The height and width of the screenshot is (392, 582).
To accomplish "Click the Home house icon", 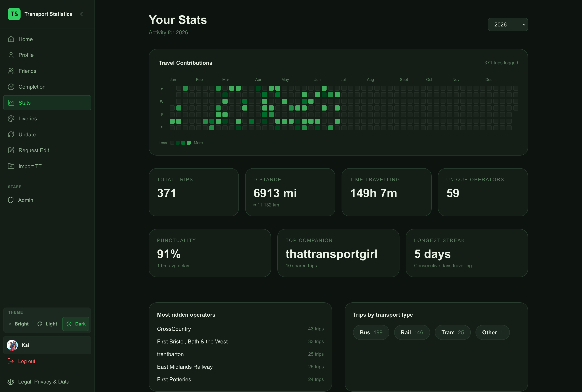I will click(x=11, y=39).
